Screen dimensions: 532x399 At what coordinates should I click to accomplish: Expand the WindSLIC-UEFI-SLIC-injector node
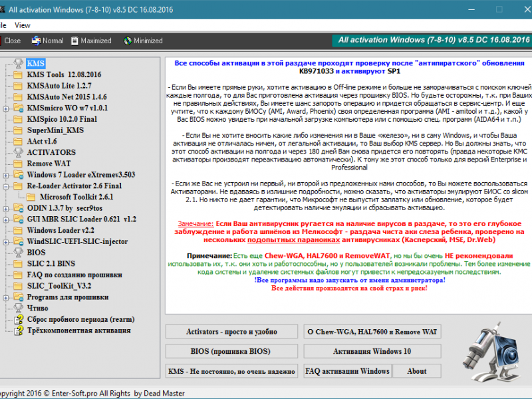click(x=6, y=242)
